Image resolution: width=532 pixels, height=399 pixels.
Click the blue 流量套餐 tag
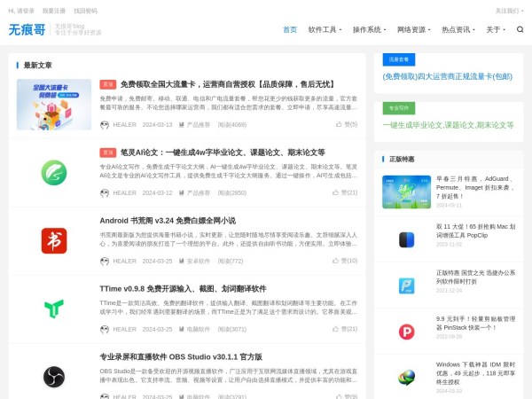click(x=399, y=59)
